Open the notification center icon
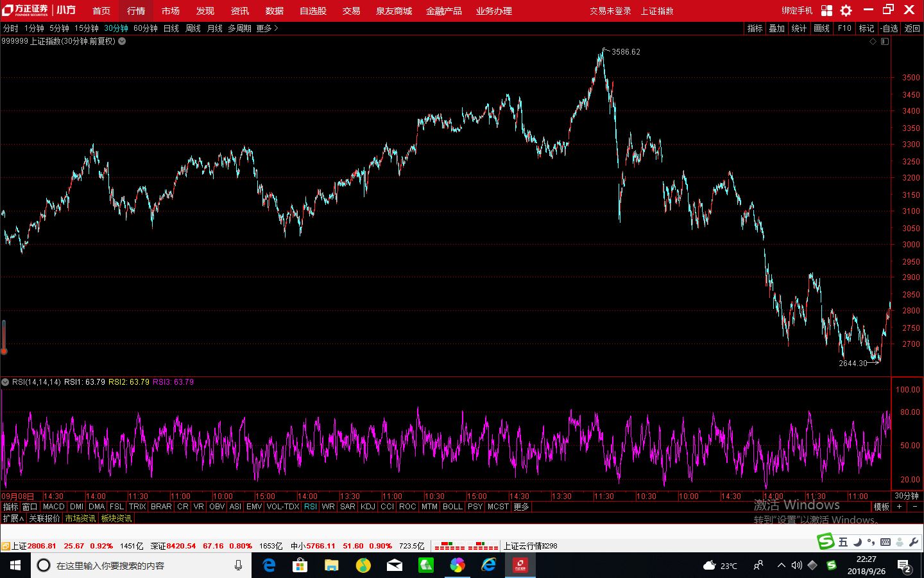This screenshot has height=578, width=924. click(905, 566)
